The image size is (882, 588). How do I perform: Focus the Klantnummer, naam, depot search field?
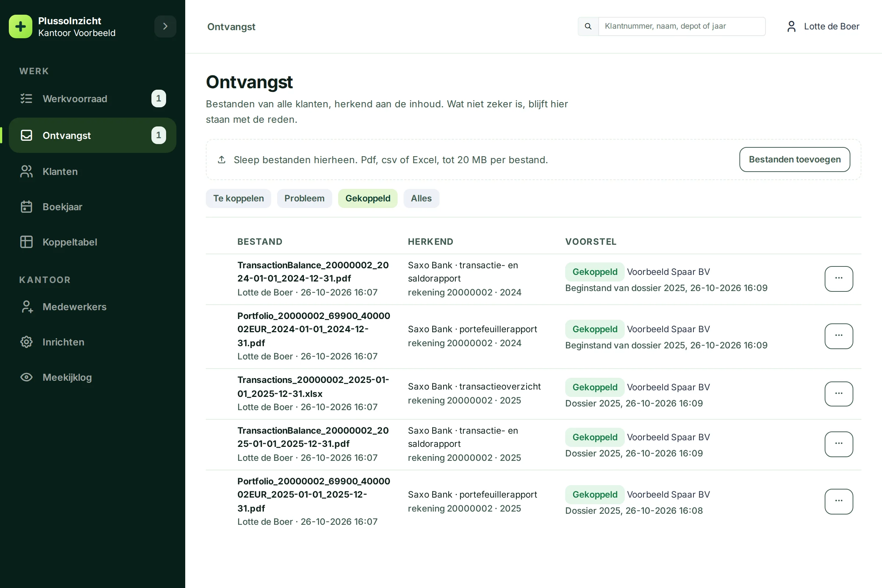(x=682, y=26)
